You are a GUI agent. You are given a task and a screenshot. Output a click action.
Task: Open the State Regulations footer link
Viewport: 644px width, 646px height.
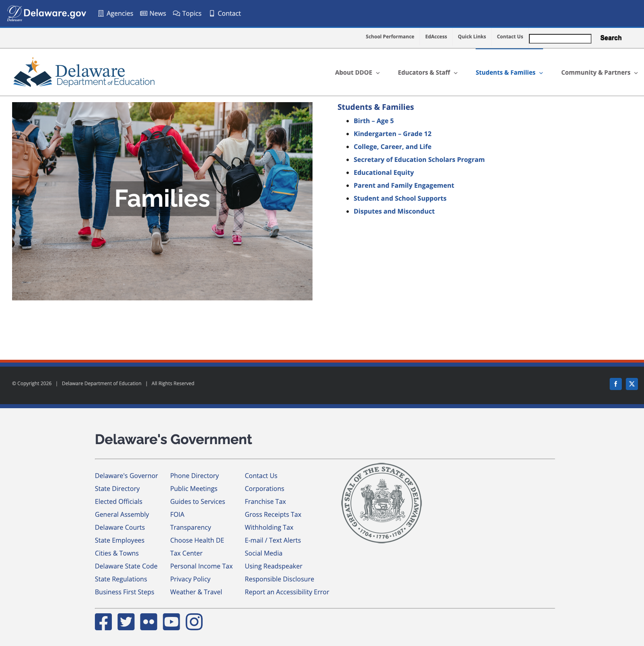pyautogui.click(x=121, y=579)
